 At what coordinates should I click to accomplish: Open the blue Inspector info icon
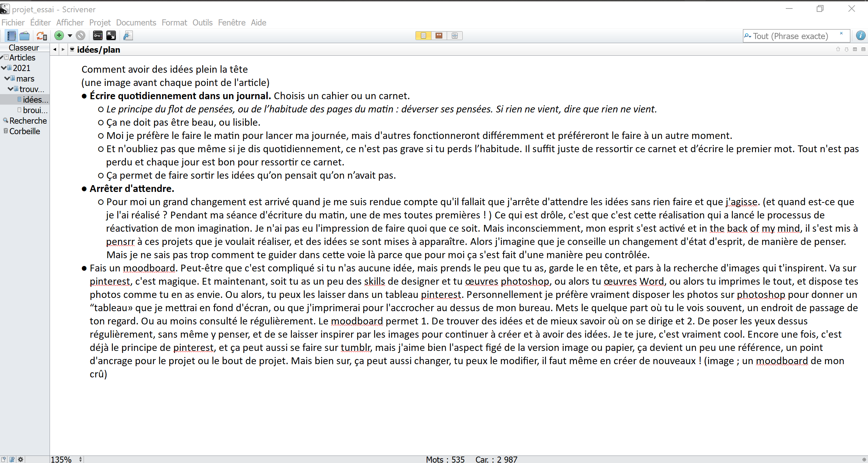(861, 36)
